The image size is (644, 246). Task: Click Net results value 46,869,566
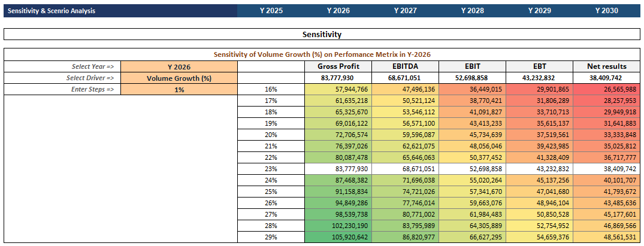pos(607,226)
